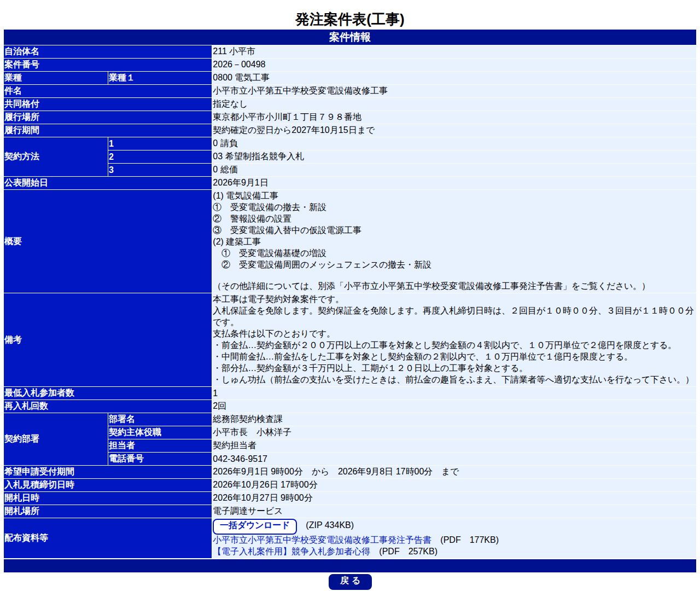Screen dimensions: 700x591
Task: Select the address 東京都小平市小川町１丁目７９８番地
Action: (287, 117)
